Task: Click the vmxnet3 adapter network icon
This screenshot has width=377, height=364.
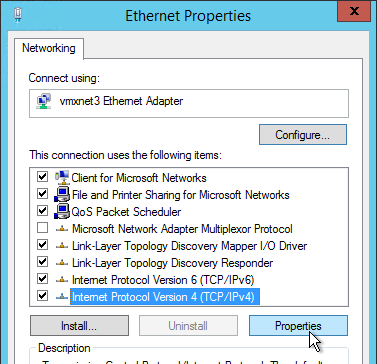Action: pos(44,101)
